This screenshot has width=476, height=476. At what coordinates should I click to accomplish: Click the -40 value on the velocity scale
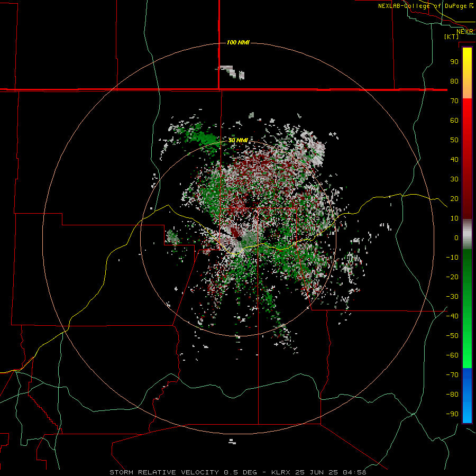coord(452,316)
